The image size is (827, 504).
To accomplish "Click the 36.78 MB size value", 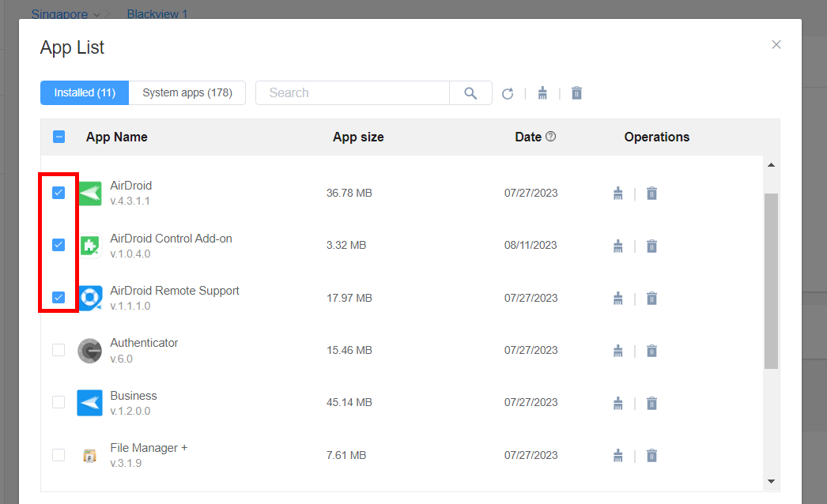I will tap(349, 193).
